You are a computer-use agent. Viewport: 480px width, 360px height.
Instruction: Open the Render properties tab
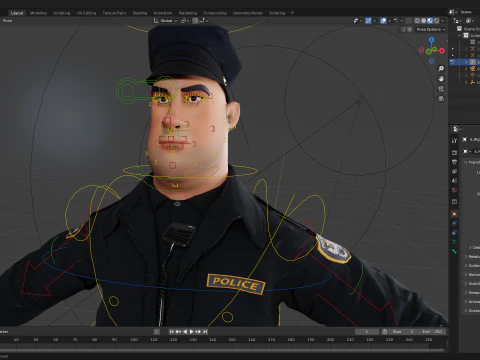click(454, 153)
